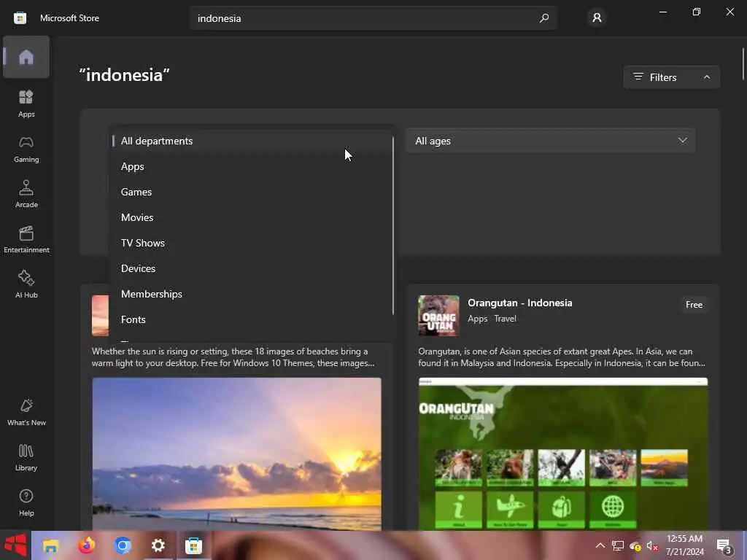Open the notification center icon

click(x=724, y=545)
